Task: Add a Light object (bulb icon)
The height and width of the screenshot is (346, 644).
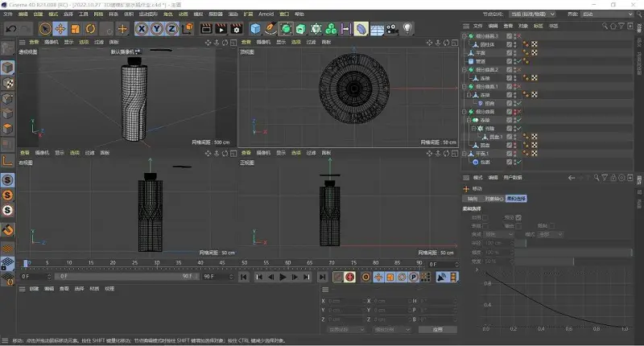Action: click(x=407, y=29)
